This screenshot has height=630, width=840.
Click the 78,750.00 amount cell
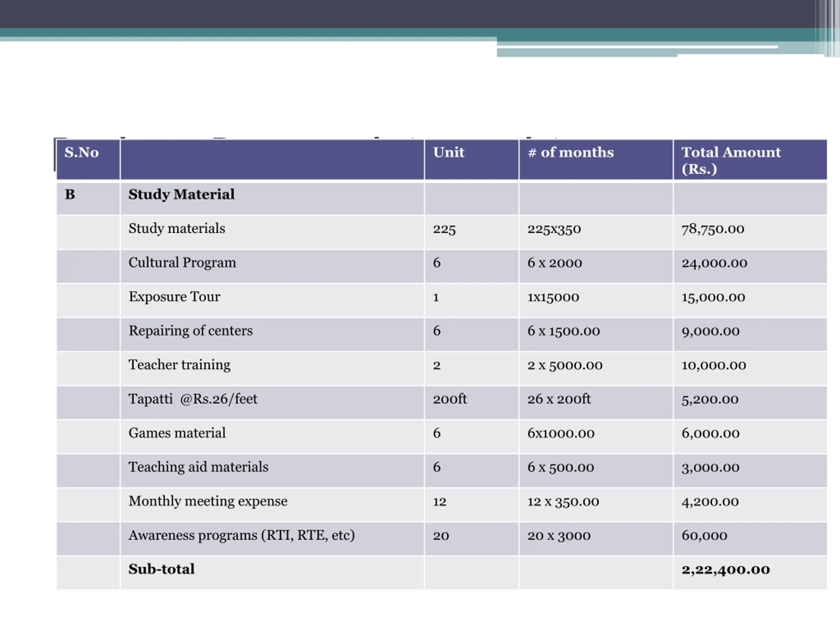(712, 229)
